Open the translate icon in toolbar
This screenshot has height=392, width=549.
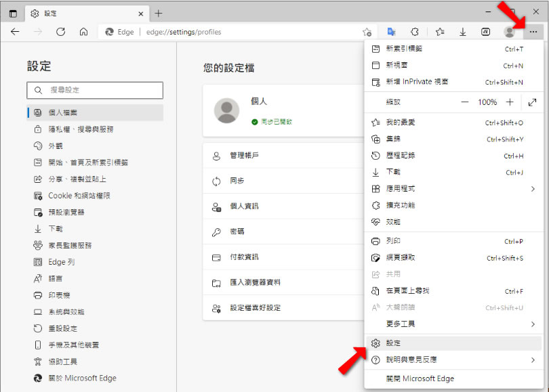[392, 32]
